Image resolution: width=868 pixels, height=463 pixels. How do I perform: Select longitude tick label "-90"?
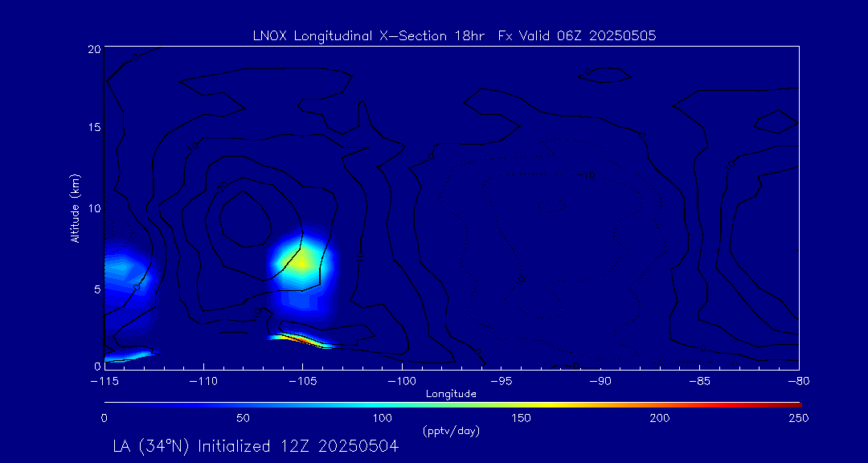(600, 382)
